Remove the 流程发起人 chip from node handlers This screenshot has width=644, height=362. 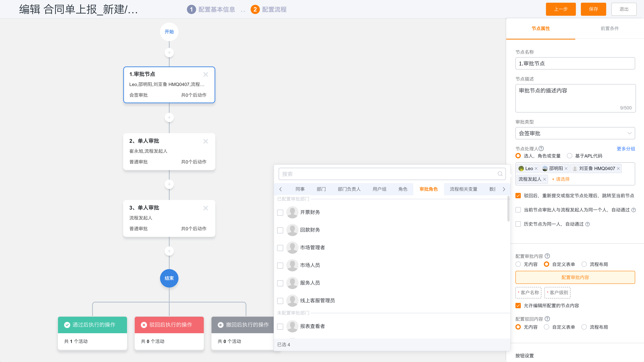tap(545, 179)
